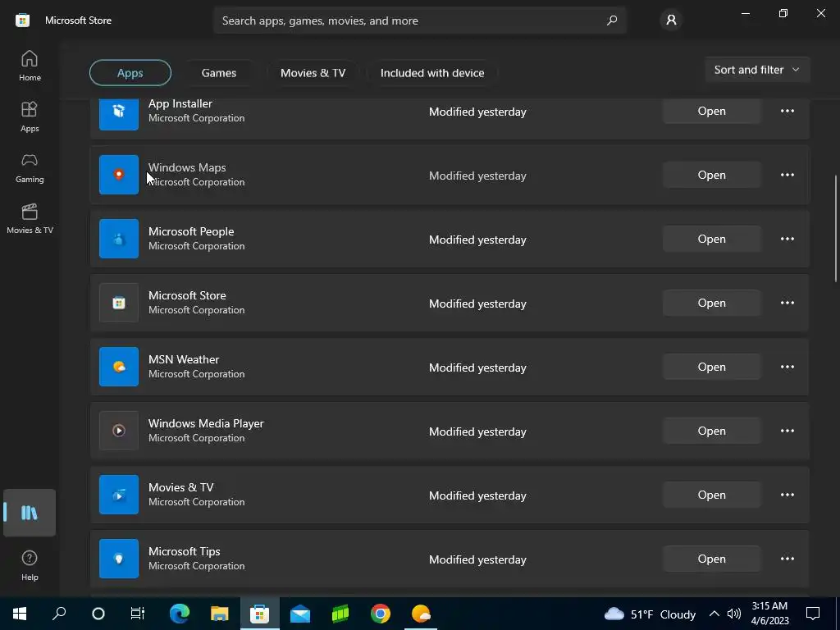Click the Movies & TV app icon in list
Screen dimensions: 840x630
pos(119,495)
